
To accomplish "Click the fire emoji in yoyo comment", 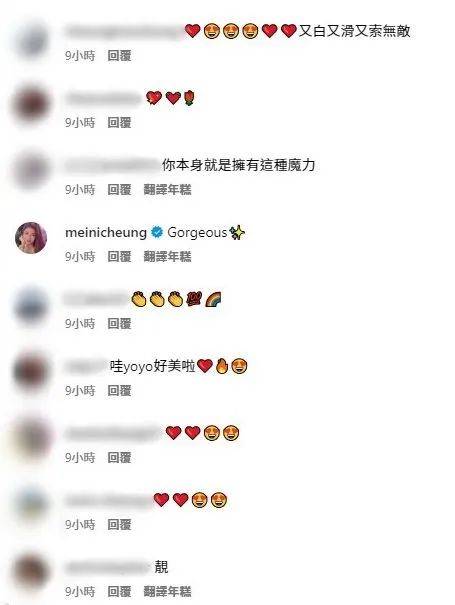I will click(222, 366).
